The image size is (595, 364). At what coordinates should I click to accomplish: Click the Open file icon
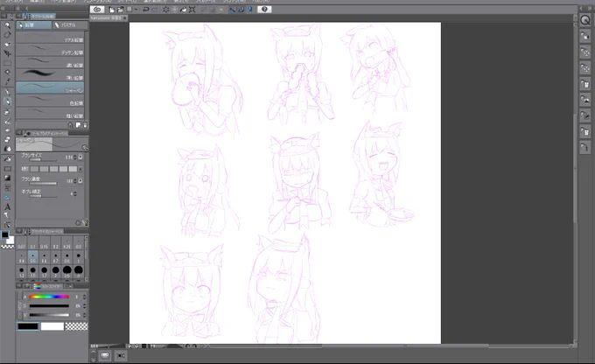120,10
